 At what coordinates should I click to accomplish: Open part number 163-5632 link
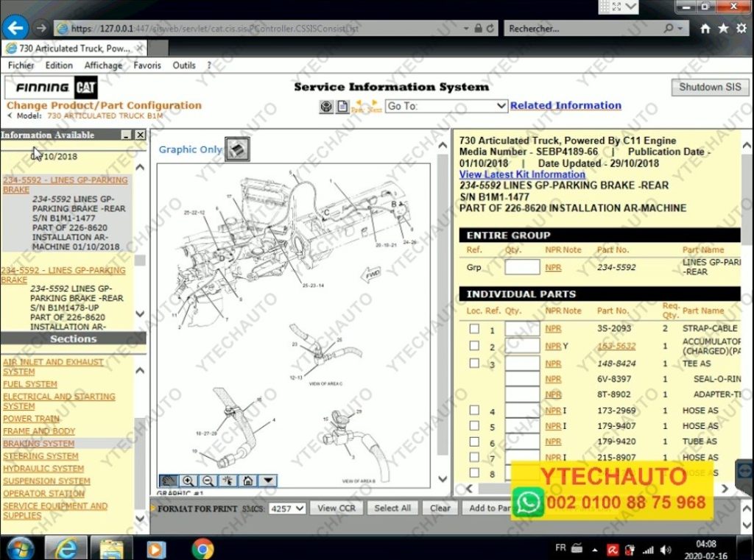pos(616,346)
